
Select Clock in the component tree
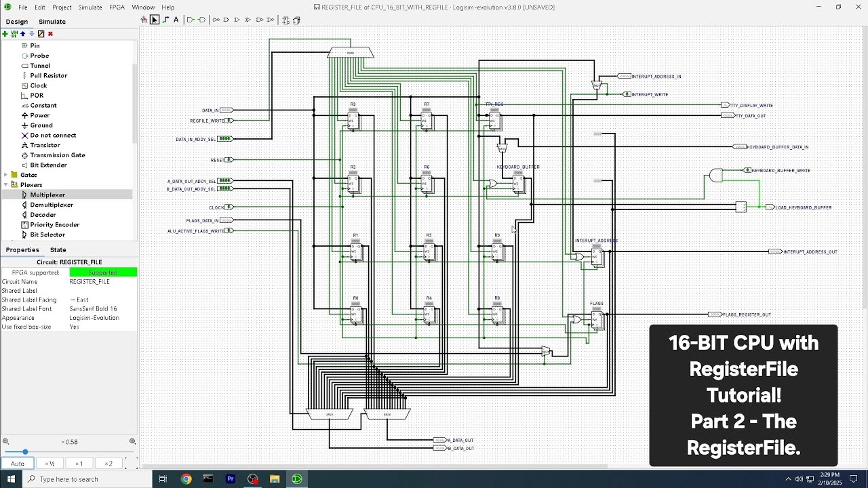tap(39, 85)
